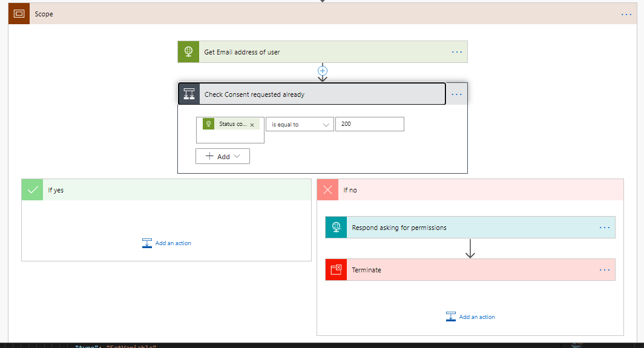Open the 'is equal to' operator dropdown
This screenshot has height=348, width=644.
click(300, 124)
